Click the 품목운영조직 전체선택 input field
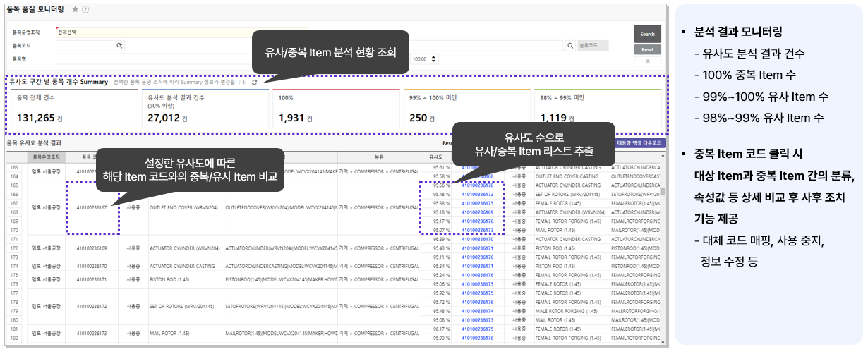868x354 pixels. tap(182, 32)
